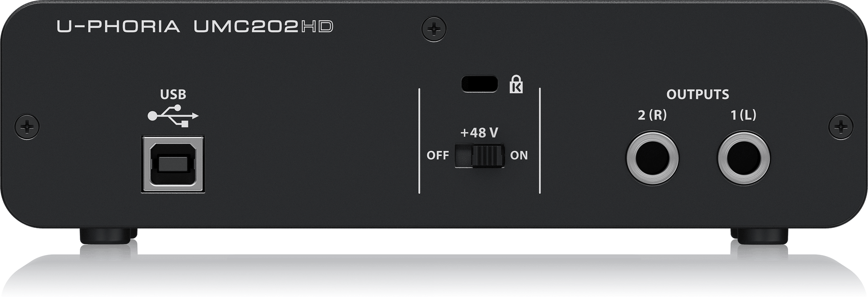Click the OFF label of phantom switch
Viewport: 868px width, 298px height.
pos(438,155)
